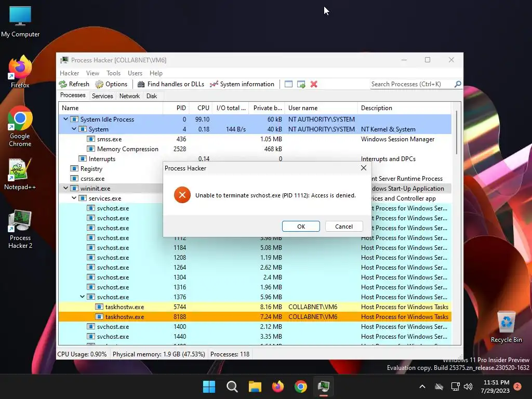Select the Interrupts row
Image resolution: width=532 pixels, height=399 pixels.
(255, 158)
